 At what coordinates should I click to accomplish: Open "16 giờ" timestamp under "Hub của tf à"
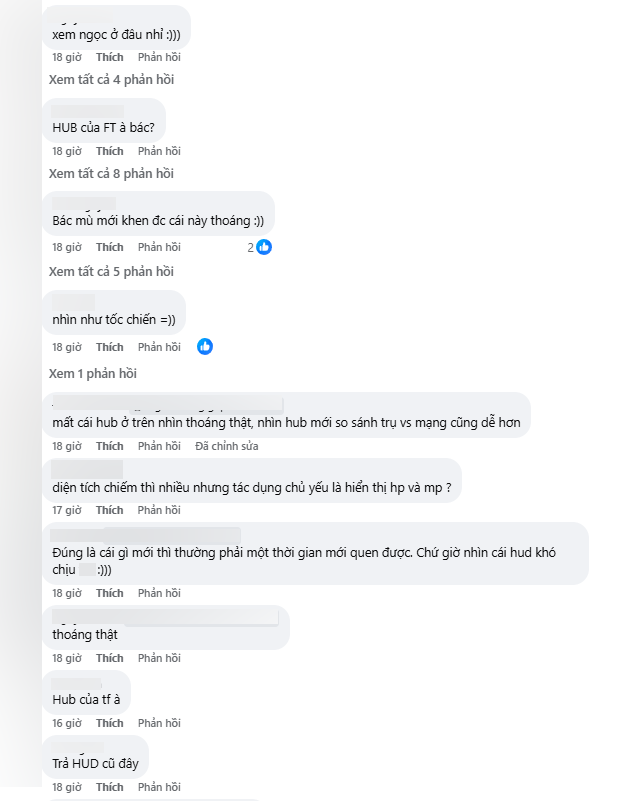point(66,723)
